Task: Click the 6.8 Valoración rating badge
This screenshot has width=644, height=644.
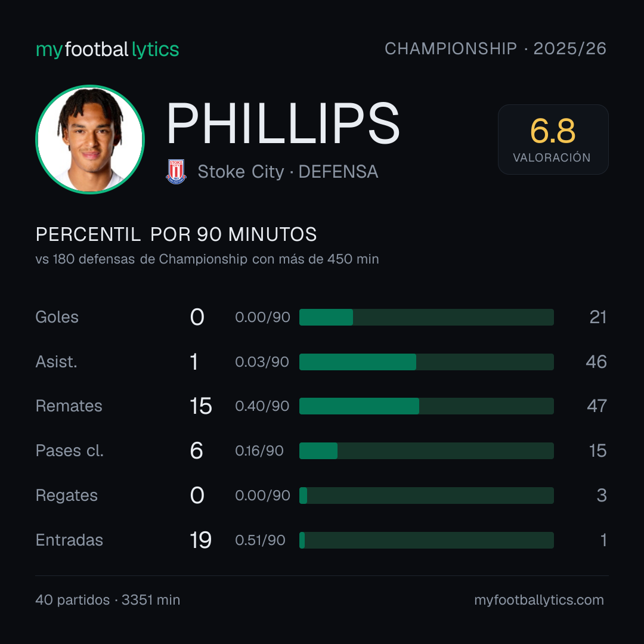Action: [x=553, y=139]
